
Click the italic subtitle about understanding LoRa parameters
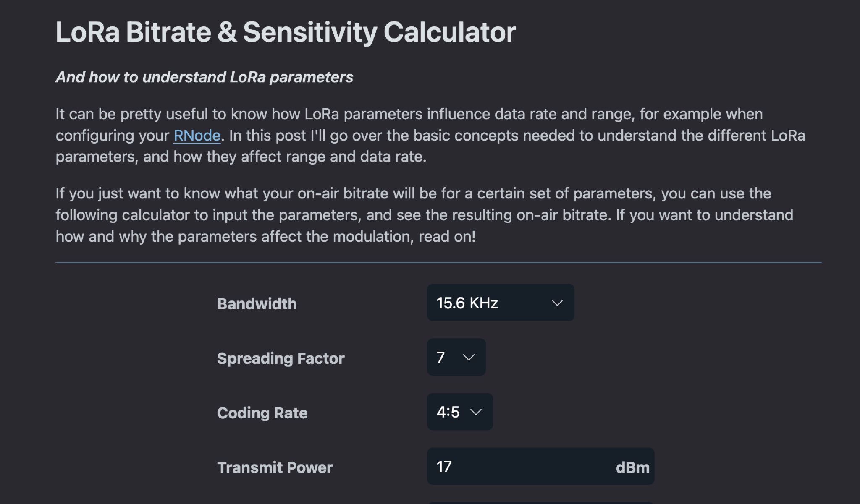click(204, 77)
